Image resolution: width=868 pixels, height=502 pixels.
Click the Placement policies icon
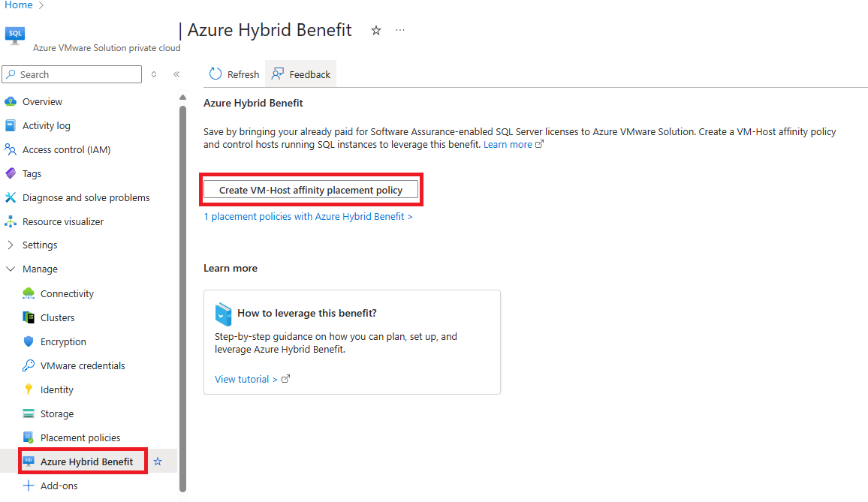tap(29, 437)
